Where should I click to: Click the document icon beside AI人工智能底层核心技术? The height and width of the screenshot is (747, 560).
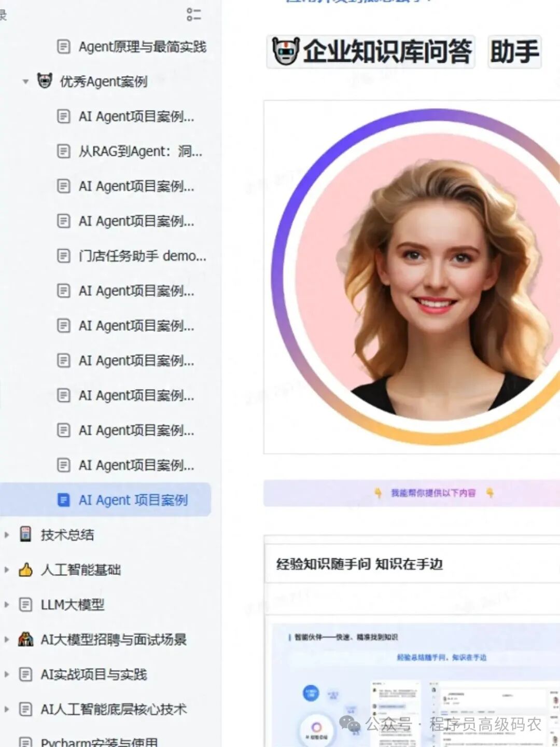(x=25, y=709)
